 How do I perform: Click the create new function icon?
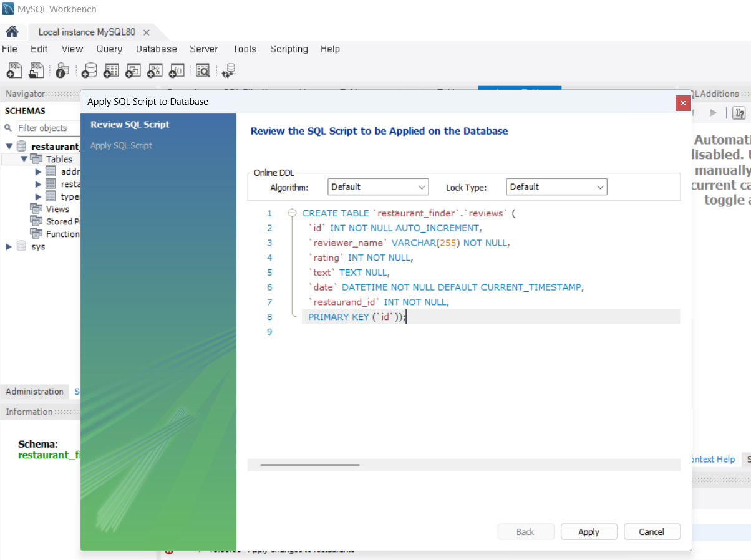[x=177, y=70]
